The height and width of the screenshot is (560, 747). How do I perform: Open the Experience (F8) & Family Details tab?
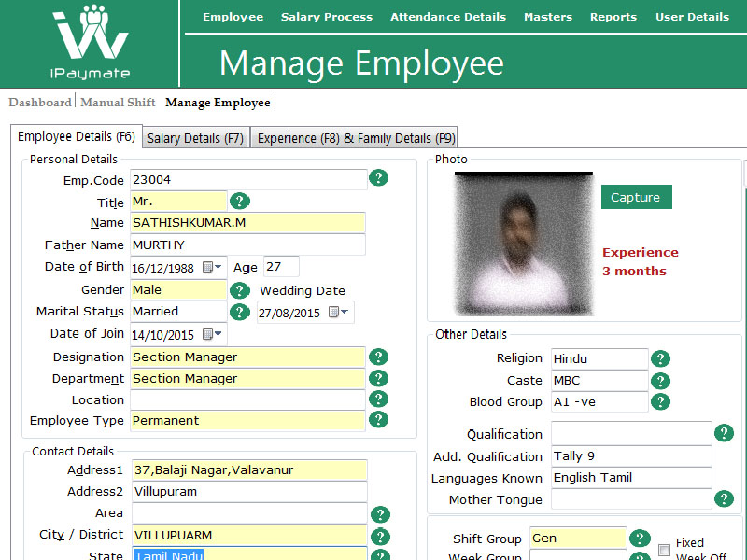[356, 138]
